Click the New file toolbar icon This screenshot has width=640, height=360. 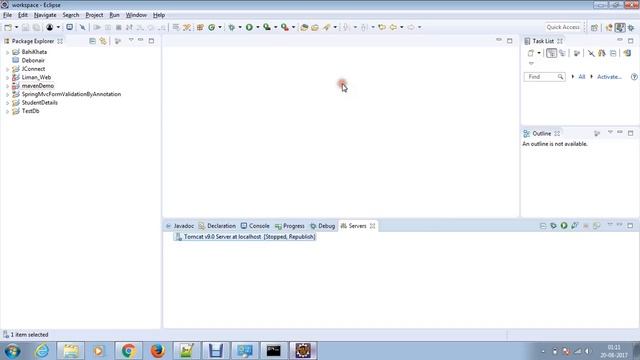point(8,27)
